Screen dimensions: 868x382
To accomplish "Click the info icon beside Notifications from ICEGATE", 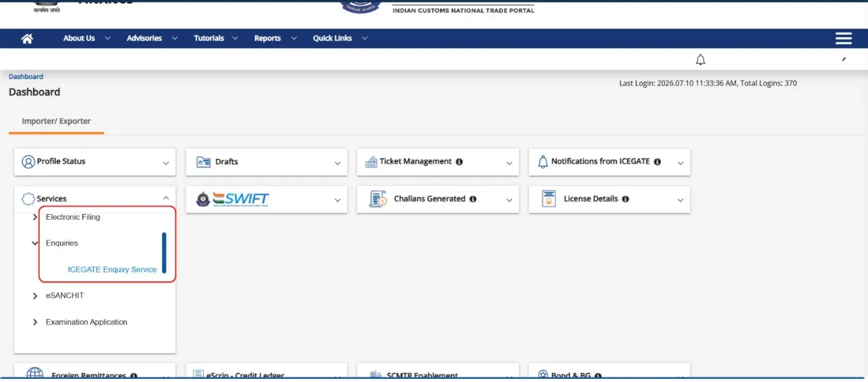I will click(x=657, y=162).
